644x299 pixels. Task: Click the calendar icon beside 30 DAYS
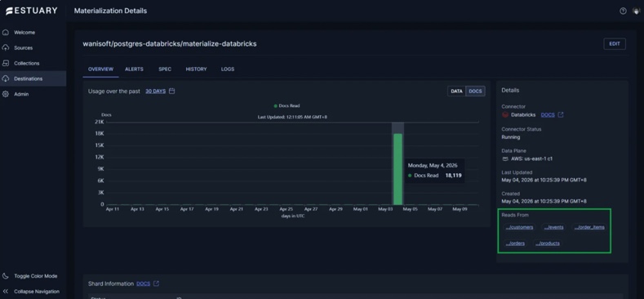pyautogui.click(x=172, y=91)
